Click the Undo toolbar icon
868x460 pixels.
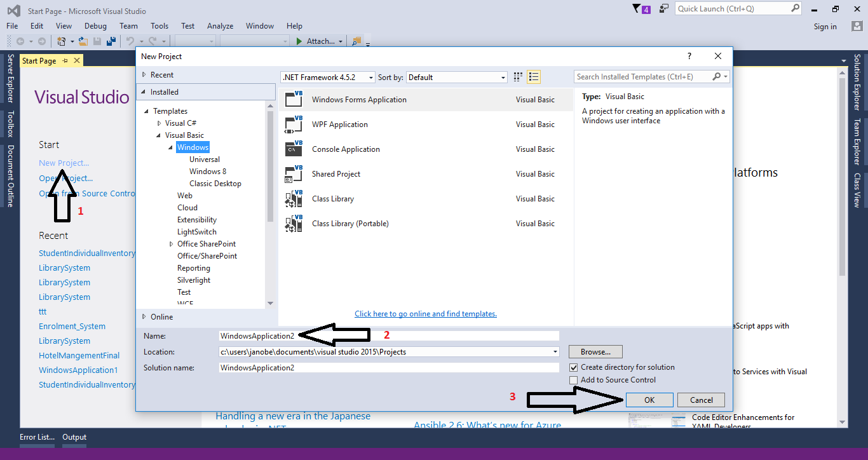[x=130, y=41]
